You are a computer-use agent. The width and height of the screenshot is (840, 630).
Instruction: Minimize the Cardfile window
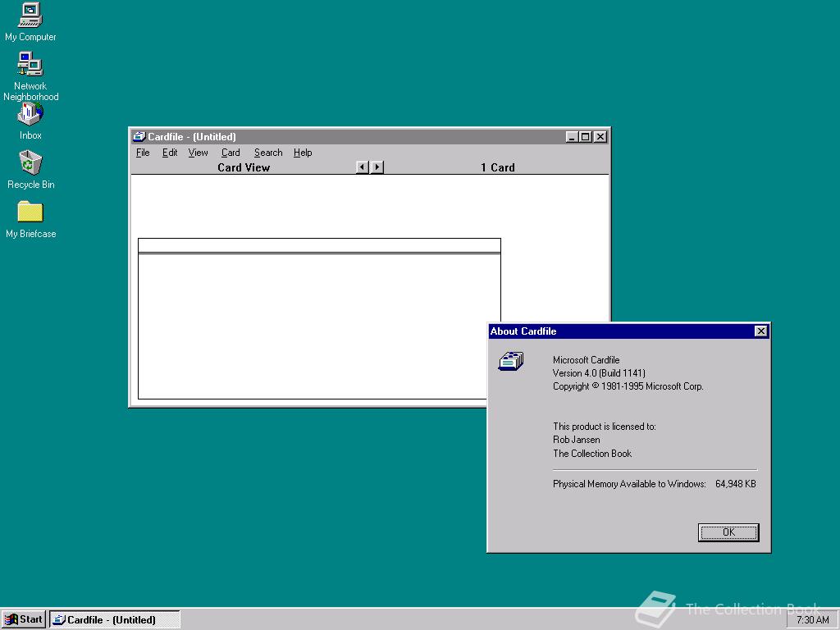click(572, 137)
